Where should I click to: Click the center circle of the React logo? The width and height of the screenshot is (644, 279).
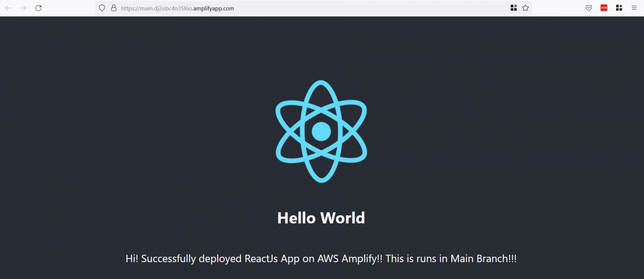[321, 131]
